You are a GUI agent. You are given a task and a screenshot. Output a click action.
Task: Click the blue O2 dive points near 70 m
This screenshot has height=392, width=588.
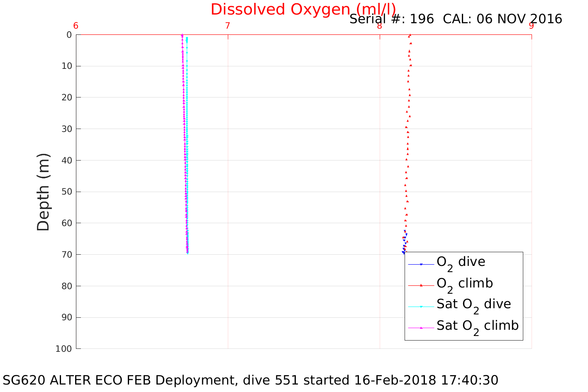[403, 252]
